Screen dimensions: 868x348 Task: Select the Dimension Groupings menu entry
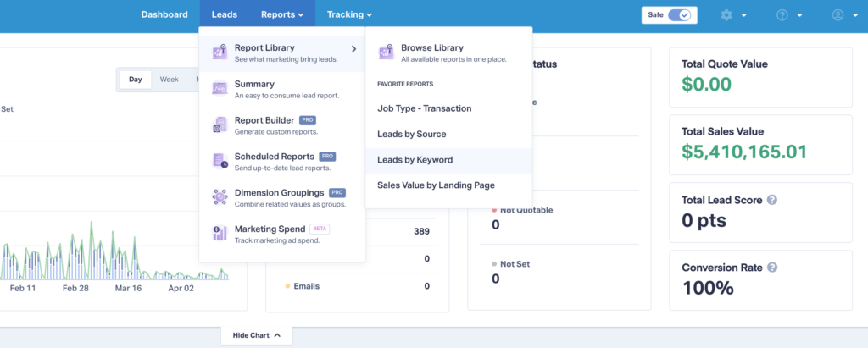pos(282,197)
